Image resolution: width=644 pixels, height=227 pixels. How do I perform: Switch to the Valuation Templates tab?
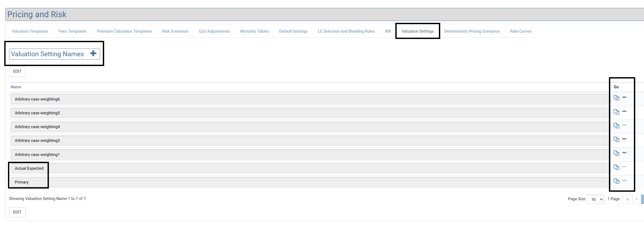[x=30, y=31]
